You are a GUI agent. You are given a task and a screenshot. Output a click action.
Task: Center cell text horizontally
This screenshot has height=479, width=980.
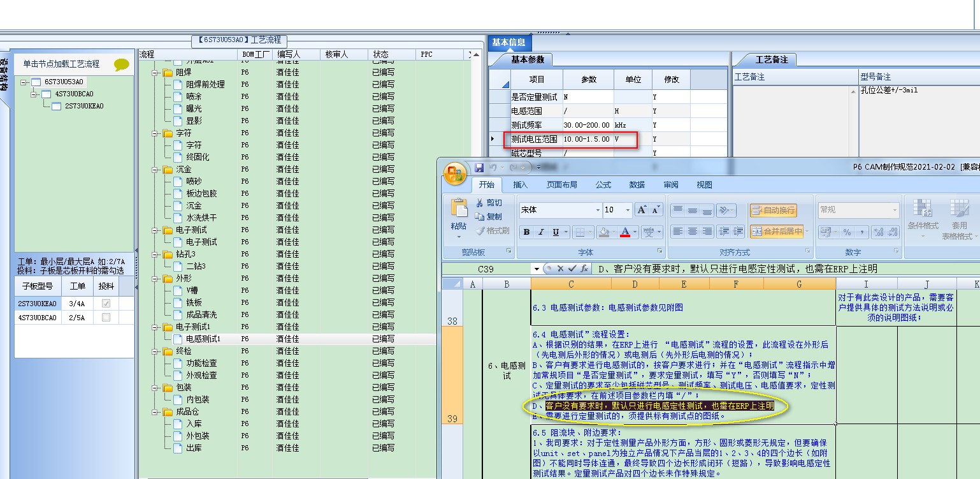point(693,232)
